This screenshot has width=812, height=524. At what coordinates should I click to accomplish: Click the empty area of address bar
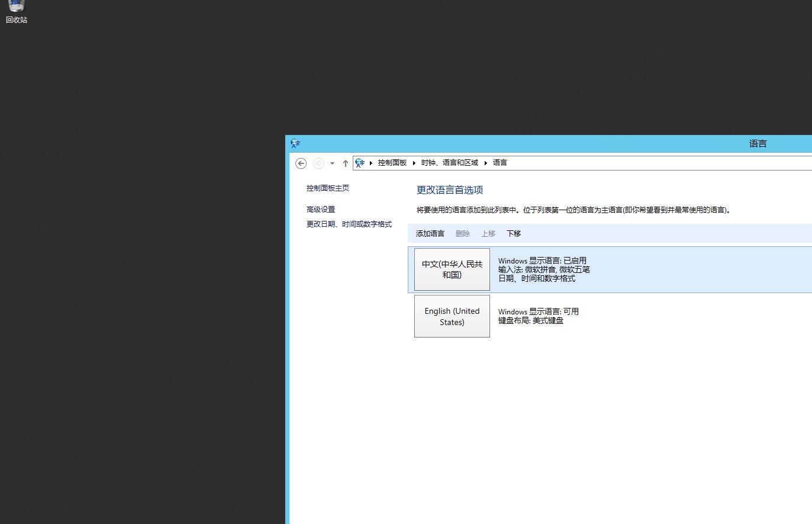point(651,163)
